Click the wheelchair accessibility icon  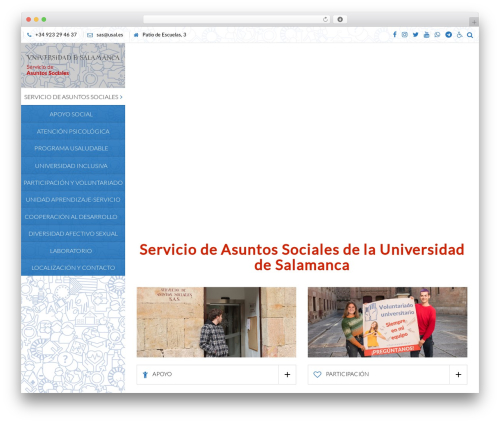tap(460, 35)
